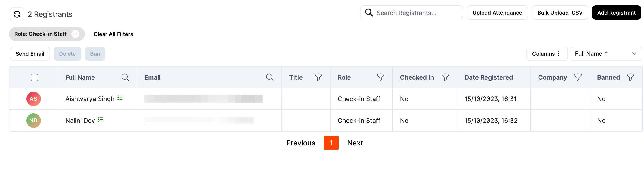644x196 pixels.
Task: Open the Checked In filter funnel
Action: pyautogui.click(x=445, y=77)
